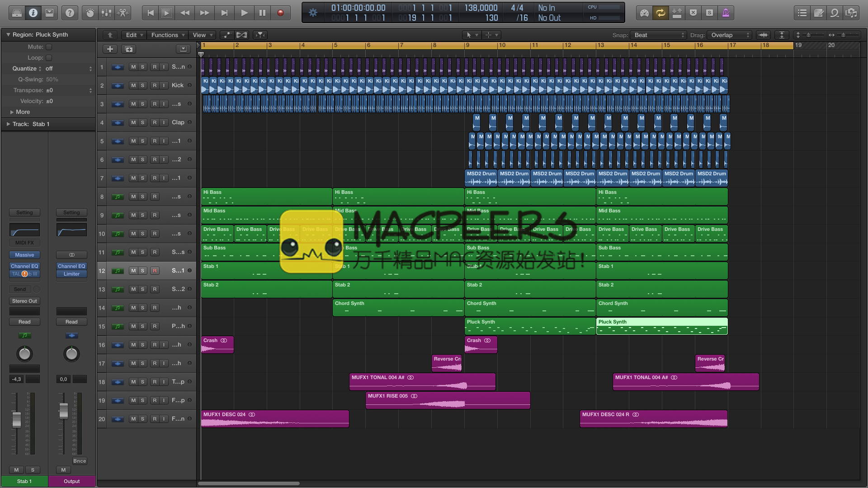Open the Functions menu
868x488 pixels.
coord(168,35)
